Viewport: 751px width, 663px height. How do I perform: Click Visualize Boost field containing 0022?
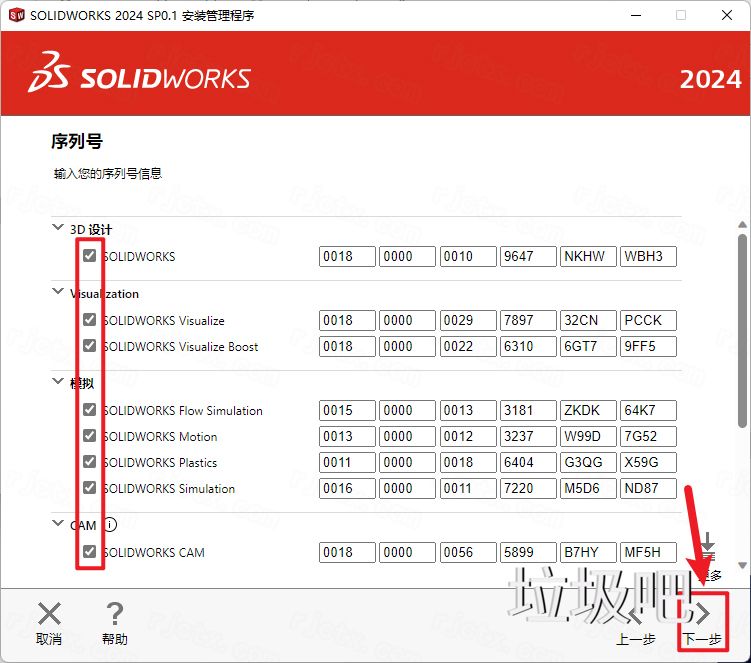click(x=468, y=346)
